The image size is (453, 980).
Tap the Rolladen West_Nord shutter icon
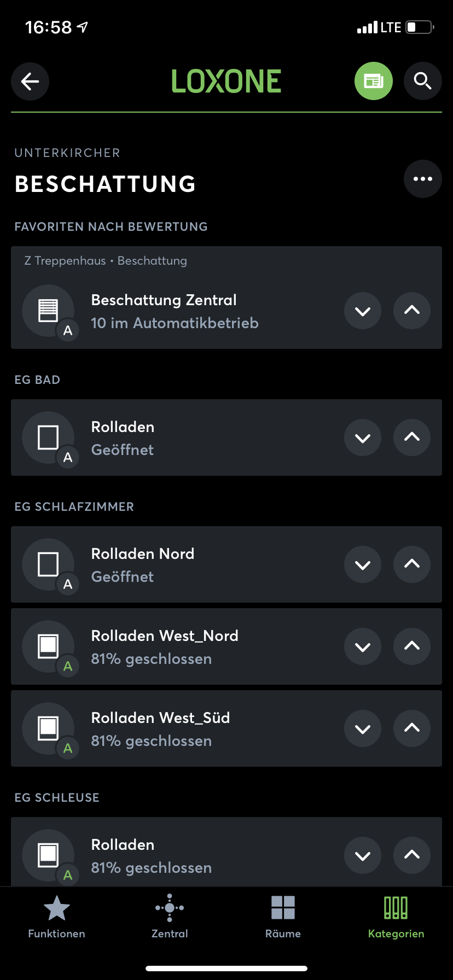pyautogui.click(x=48, y=646)
